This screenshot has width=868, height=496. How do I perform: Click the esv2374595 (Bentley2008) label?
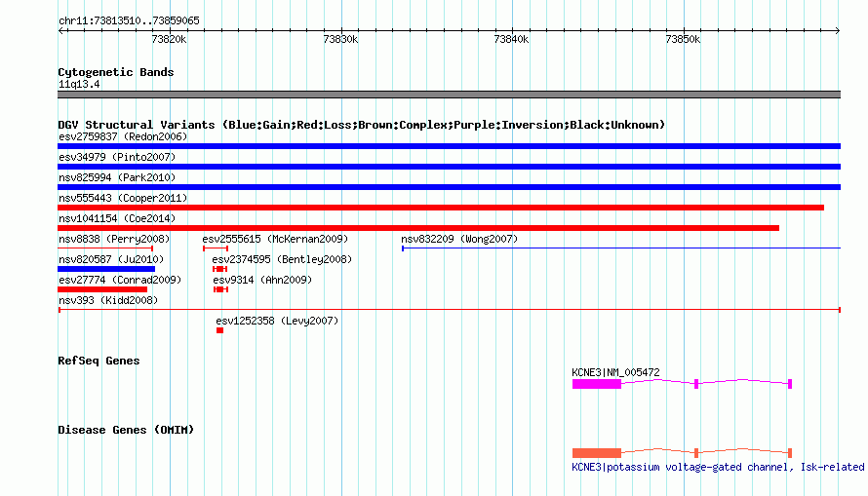[282, 259]
